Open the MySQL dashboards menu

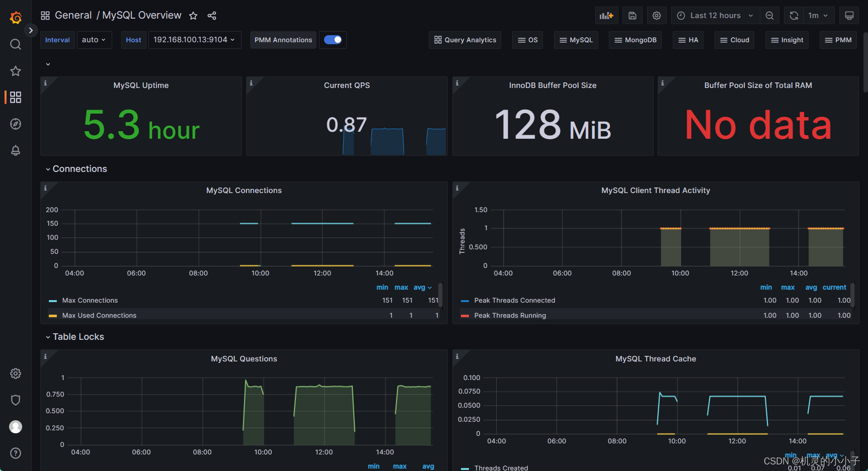click(576, 40)
